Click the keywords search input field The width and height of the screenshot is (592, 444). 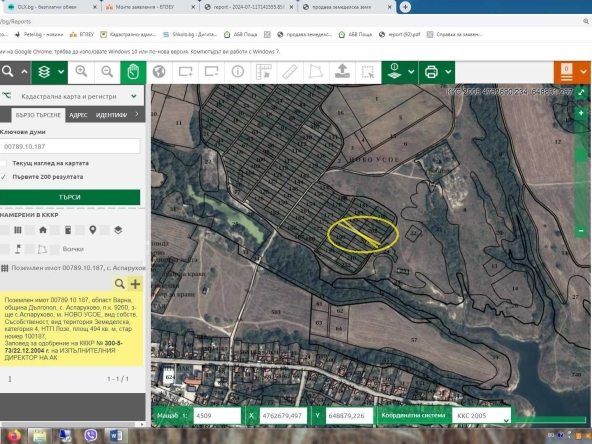(70, 146)
